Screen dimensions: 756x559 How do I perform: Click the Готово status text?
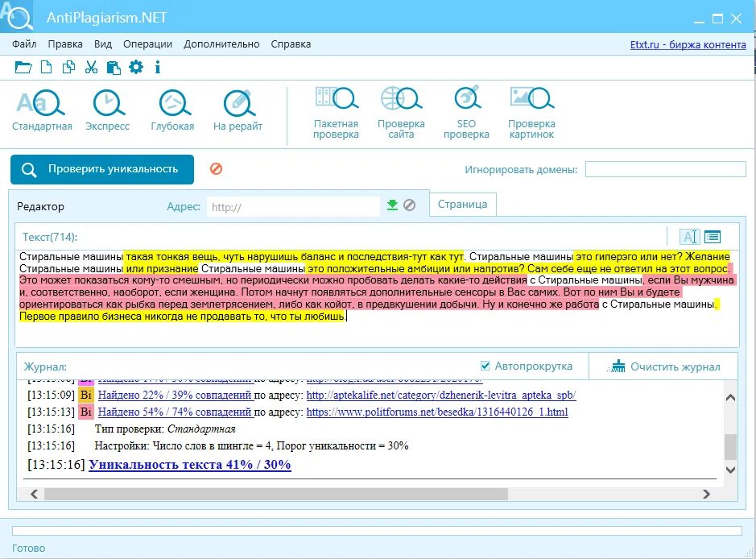pyautogui.click(x=28, y=548)
